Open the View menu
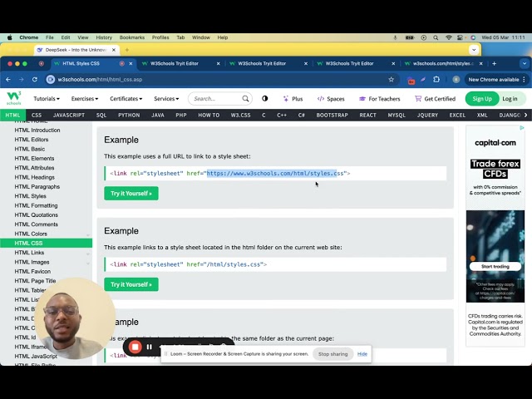This screenshot has height=399, width=532. (83, 37)
